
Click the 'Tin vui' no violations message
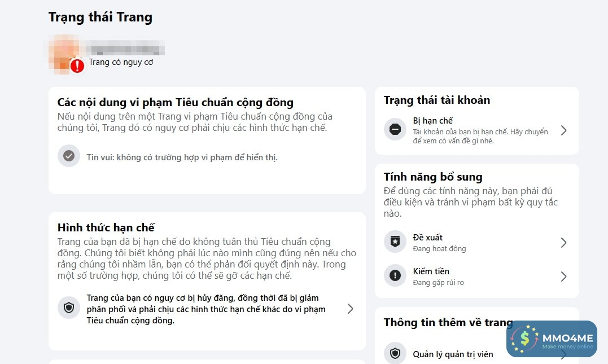click(182, 157)
